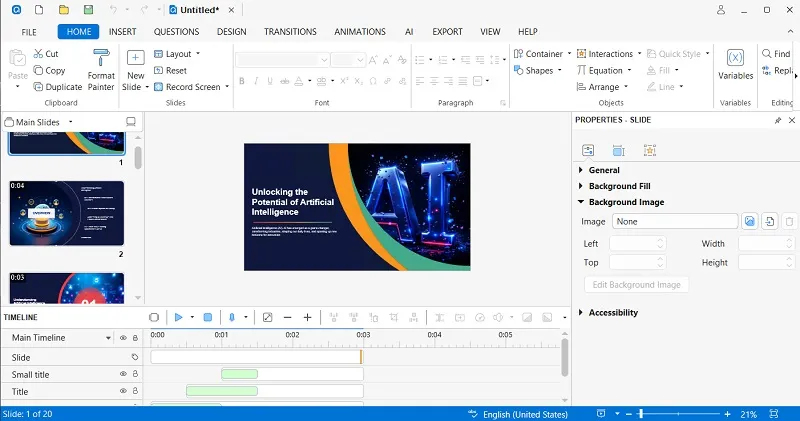Viewport: 800px width, 421px height.
Task: Switch to the QUESTIONS tab
Action: 177,32
